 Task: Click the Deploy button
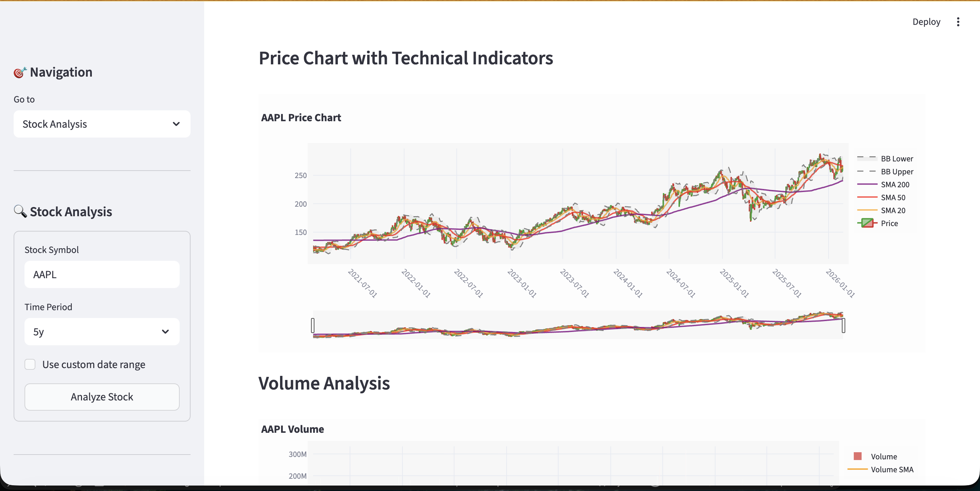click(926, 22)
